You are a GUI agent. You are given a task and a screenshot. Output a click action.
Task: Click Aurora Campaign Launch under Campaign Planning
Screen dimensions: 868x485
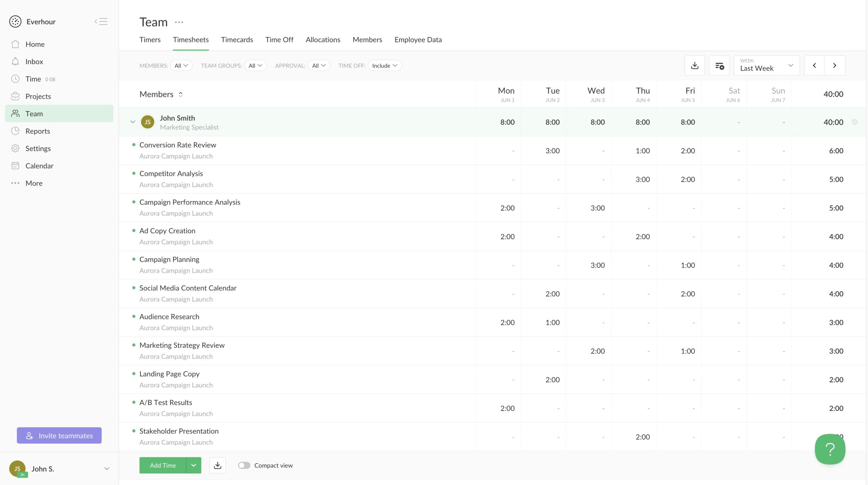coord(176,271)
